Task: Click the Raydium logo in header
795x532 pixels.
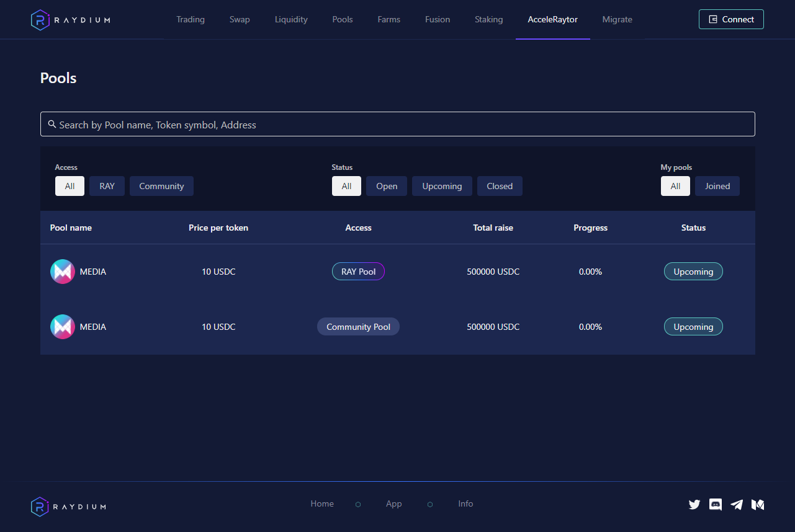Action: click(71, 20)
